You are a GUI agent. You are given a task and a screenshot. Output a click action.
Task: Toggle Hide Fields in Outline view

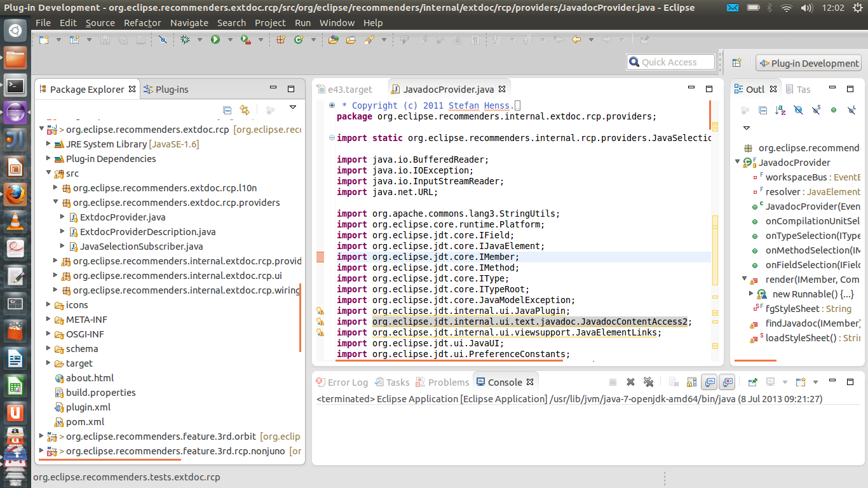[799, 110]
